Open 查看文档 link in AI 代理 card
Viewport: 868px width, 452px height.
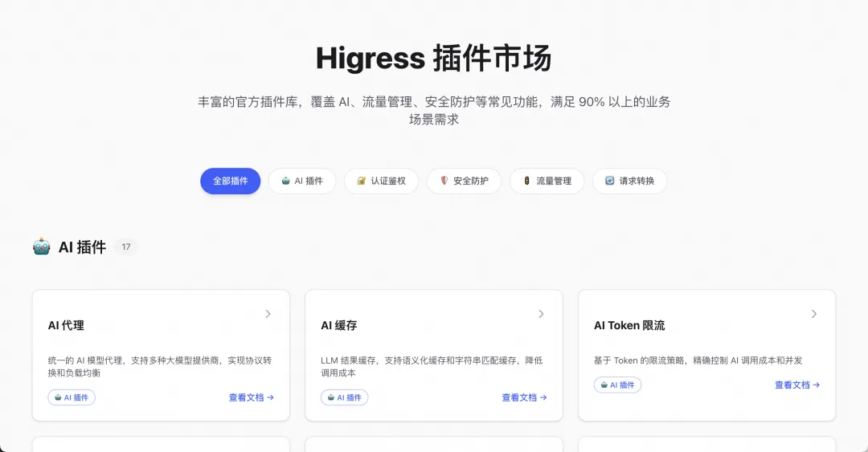click(x=252, y=397)
